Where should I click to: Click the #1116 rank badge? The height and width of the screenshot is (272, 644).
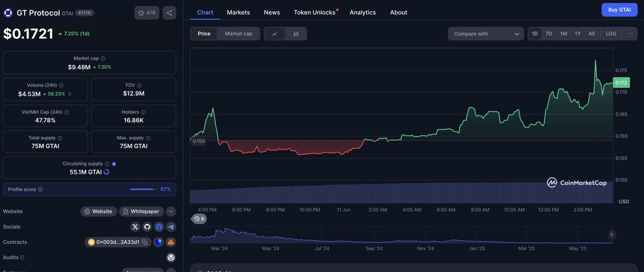pyautogui.click(x=85, y=12)
